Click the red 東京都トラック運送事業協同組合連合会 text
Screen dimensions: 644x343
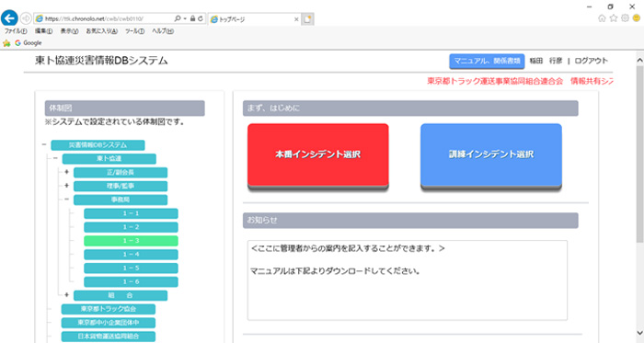pyautogui.click(x=495, y=81)
